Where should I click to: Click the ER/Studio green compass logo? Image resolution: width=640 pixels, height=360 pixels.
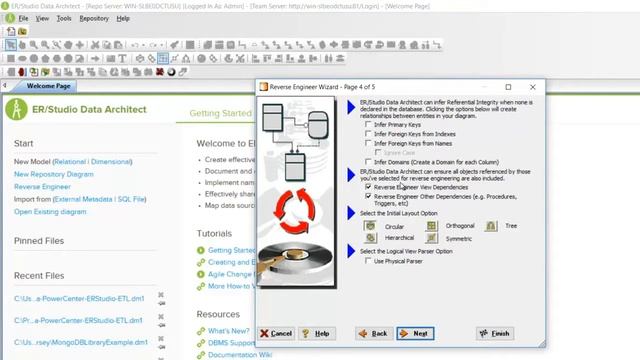click(17, 109)
